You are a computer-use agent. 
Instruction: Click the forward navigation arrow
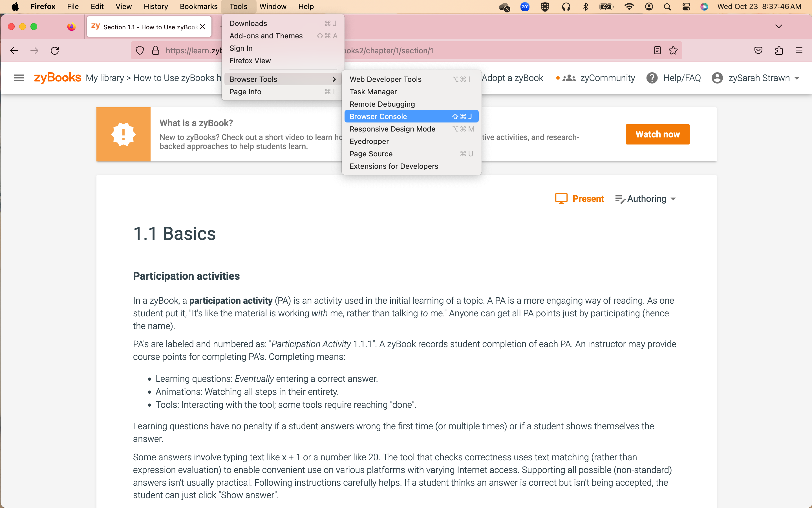pyautogui.click(x=34, y=51)
